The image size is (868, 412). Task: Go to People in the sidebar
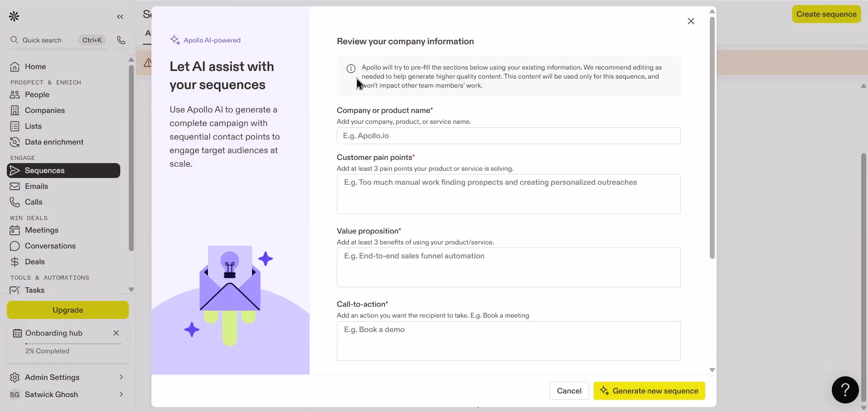click(x=63, y=95)
